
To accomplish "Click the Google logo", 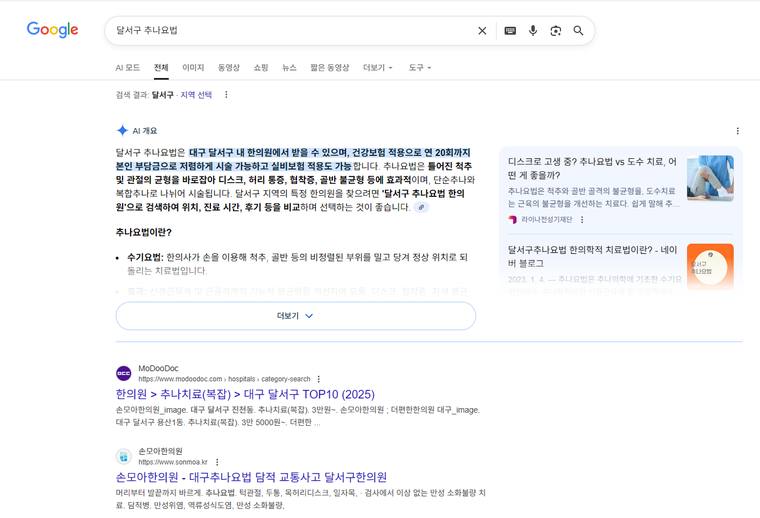I will [52, 30].
